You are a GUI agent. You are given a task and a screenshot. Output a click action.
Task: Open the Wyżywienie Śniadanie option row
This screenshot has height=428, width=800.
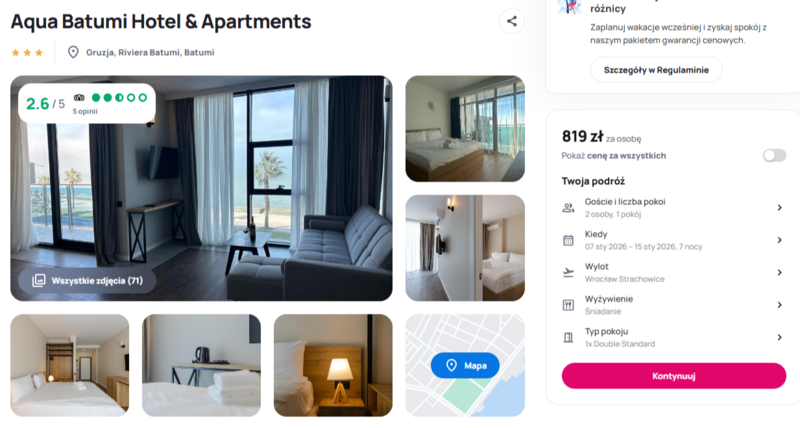pyautogui.click(x=673, y=305)
